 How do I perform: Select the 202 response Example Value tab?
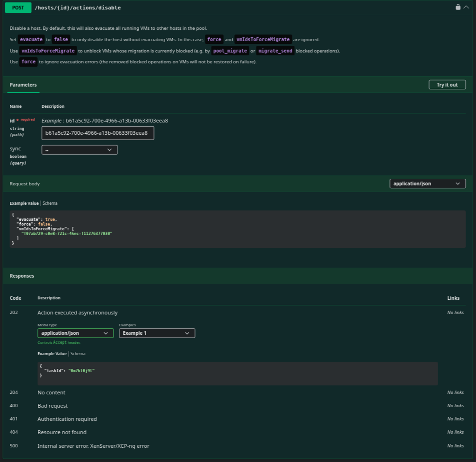click(52, 354)
